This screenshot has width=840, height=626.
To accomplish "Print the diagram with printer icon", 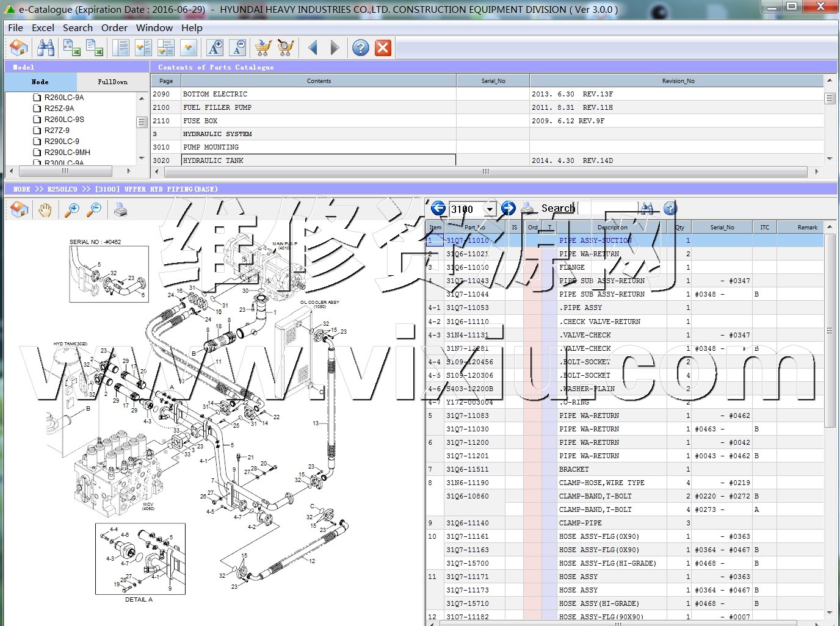I will [x=121, y=210].
